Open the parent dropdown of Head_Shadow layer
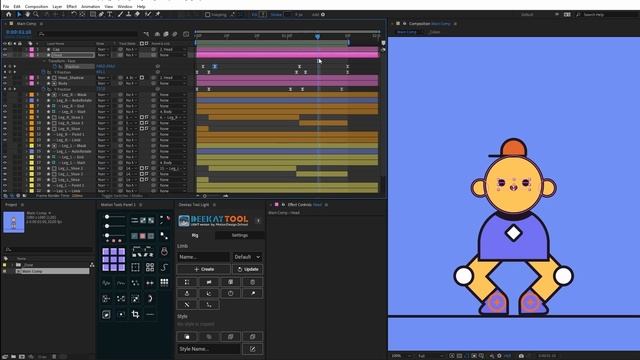This screenshot has height=360, width=640. (172, 78)
